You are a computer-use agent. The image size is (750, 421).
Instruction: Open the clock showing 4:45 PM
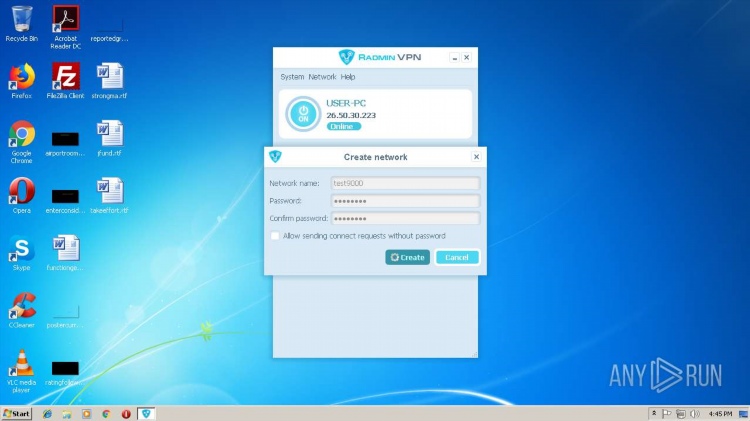coord(720,414)
